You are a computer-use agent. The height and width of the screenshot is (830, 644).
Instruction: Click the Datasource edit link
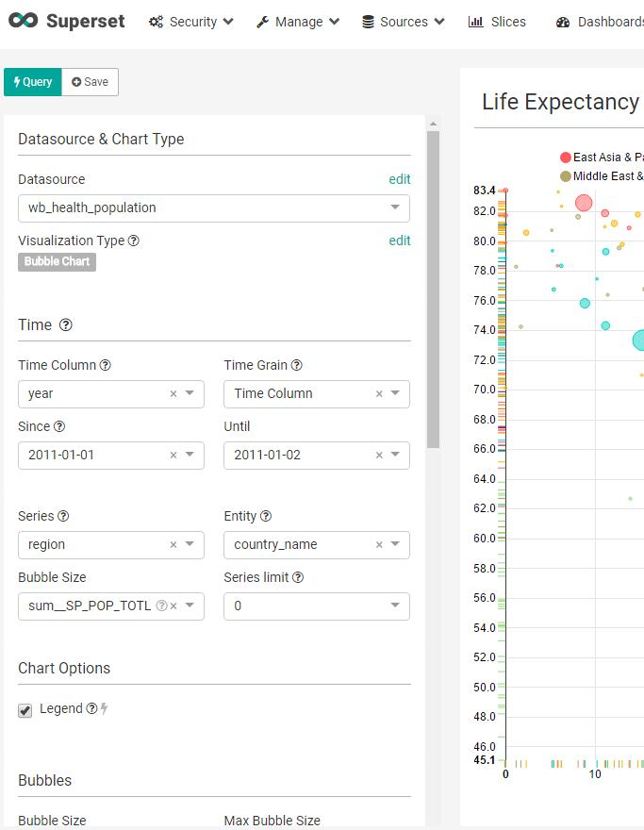pos(400,179)
